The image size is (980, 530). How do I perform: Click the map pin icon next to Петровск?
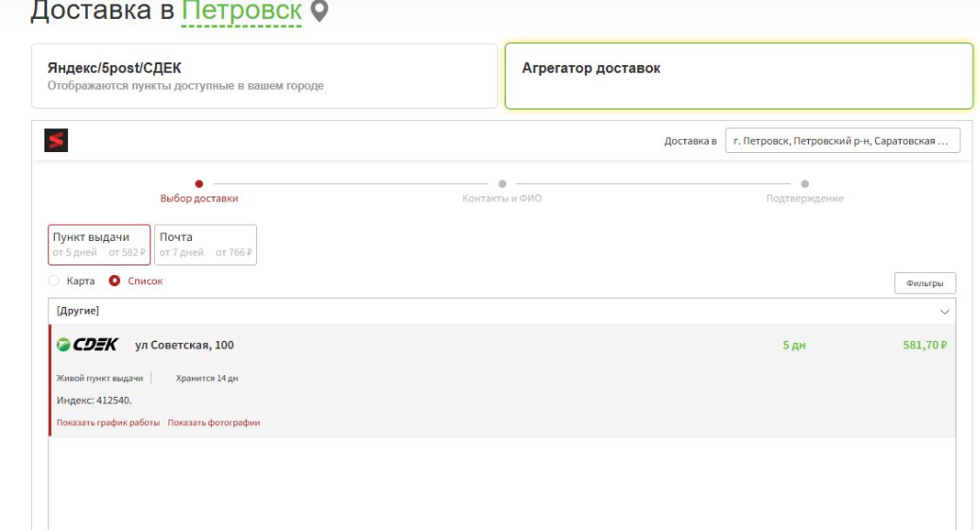(319, 11)
